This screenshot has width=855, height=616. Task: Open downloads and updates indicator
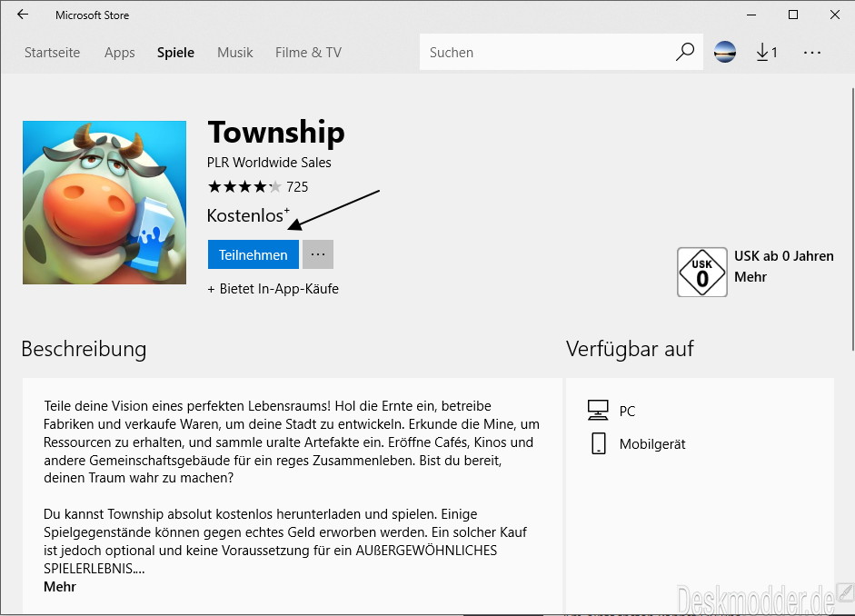[766, 53]
